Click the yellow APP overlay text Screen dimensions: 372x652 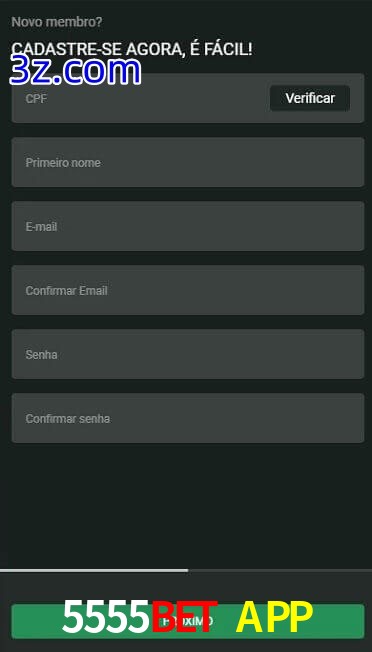(274, 617)
